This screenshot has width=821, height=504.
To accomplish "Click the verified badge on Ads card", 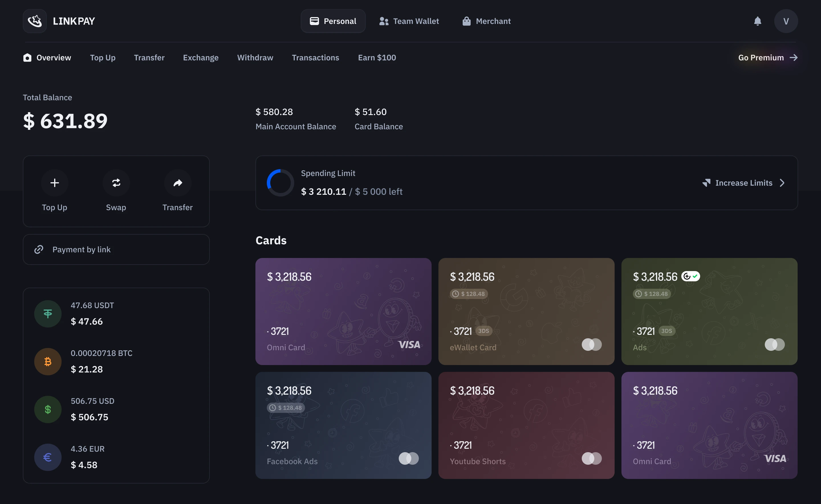I will (690, 276).
